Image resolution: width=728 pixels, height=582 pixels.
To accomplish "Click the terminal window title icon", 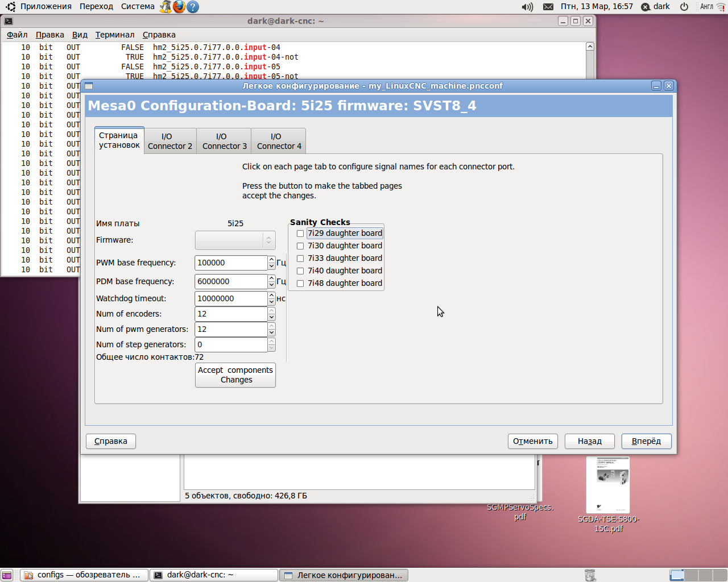I will 9,21.
